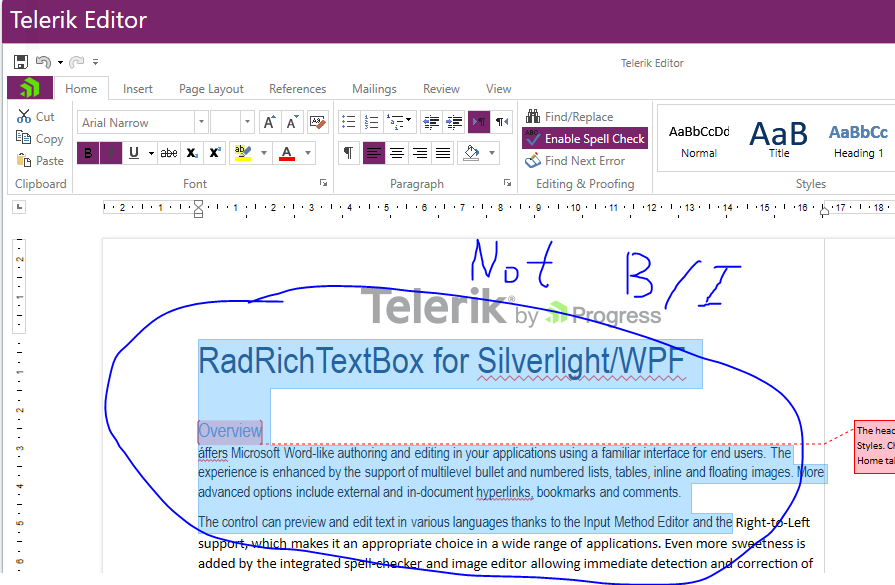Toggle Strikethrough formatting
The image size is (895, 585).
click(169, 153)
